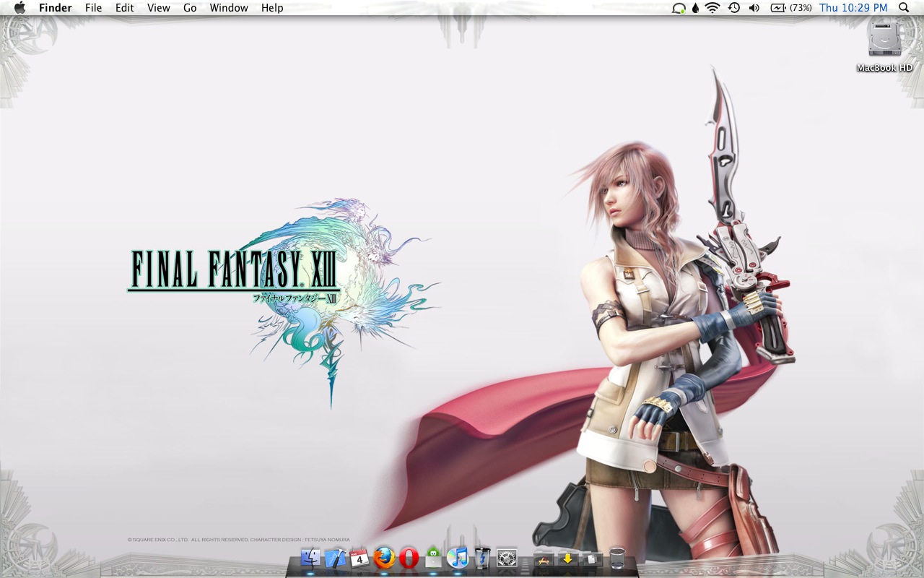924x578 pixels.
Task: Open Adium green duck dock icon
Action: (433, 556)
